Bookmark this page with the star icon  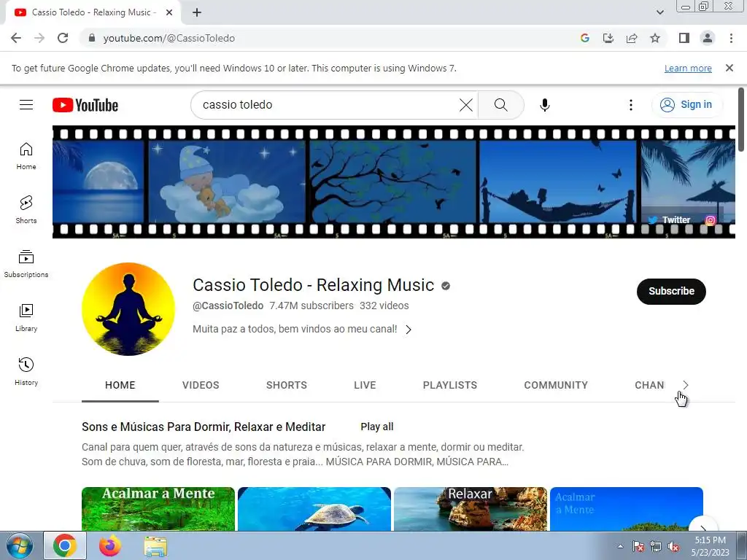click(655, 38)
